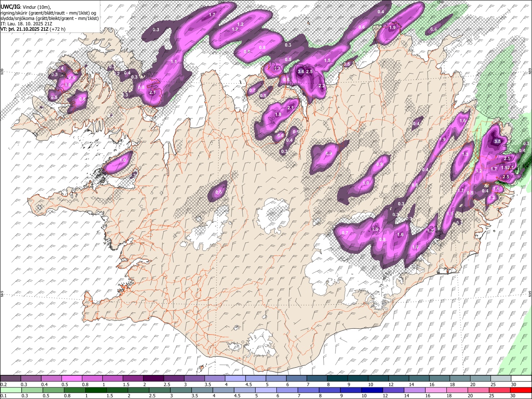Viewport: 532px width, 399px height.
Task: Pick the bright pink 0.5–0.8 swatch, upper scale
Action: pos(72,378)
